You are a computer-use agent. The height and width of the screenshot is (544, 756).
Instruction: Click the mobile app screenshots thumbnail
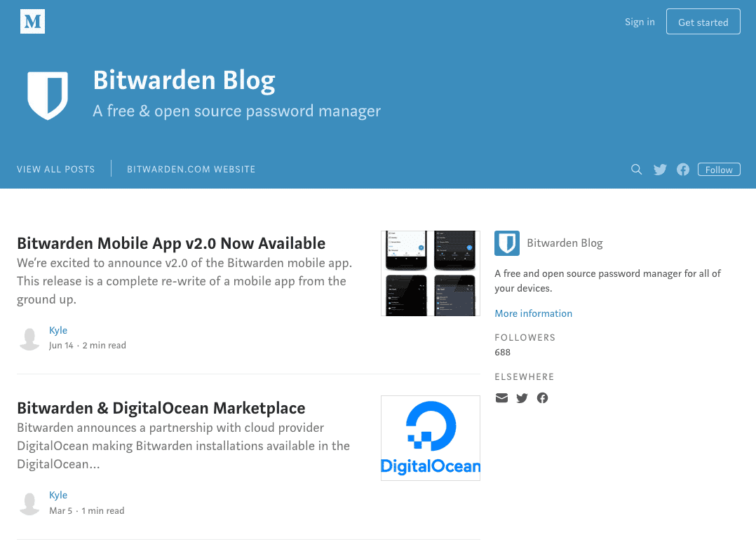point(430,273)
